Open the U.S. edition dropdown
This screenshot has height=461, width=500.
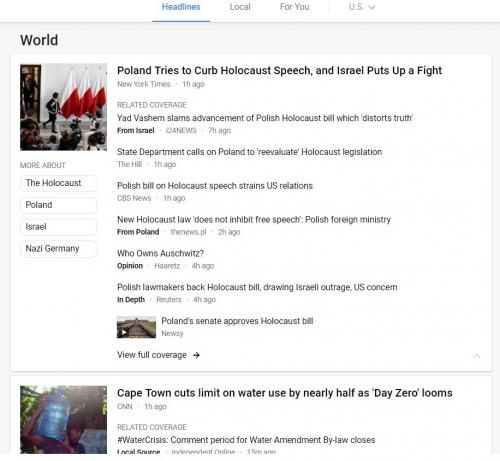click(362, 7)
